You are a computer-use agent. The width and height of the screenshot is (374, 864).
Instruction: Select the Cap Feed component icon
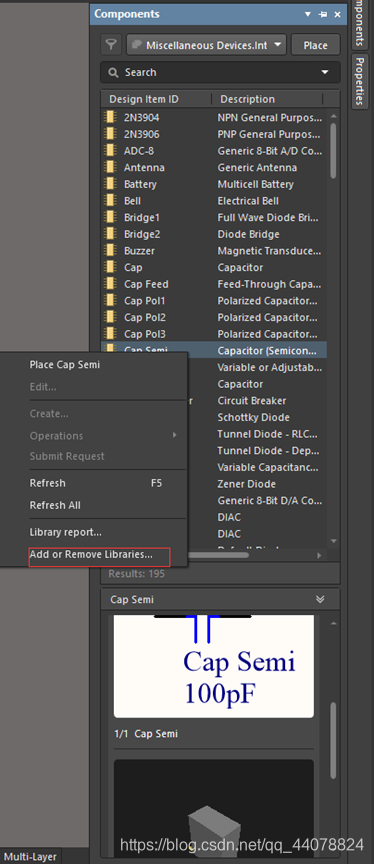click(x=111, y=284)
